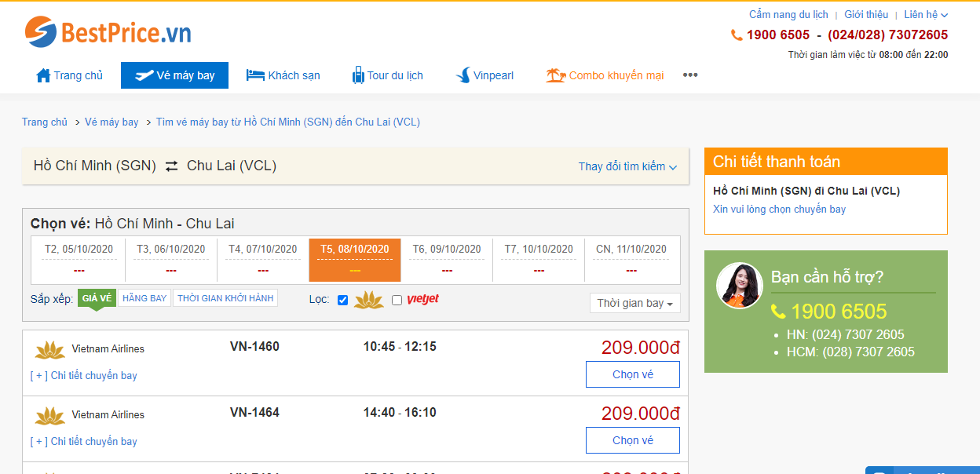980x474 pixels.
Task: Click the suitcase icon beside Tour du lịch
Action: pyautogui.click(x=358, y=75)
